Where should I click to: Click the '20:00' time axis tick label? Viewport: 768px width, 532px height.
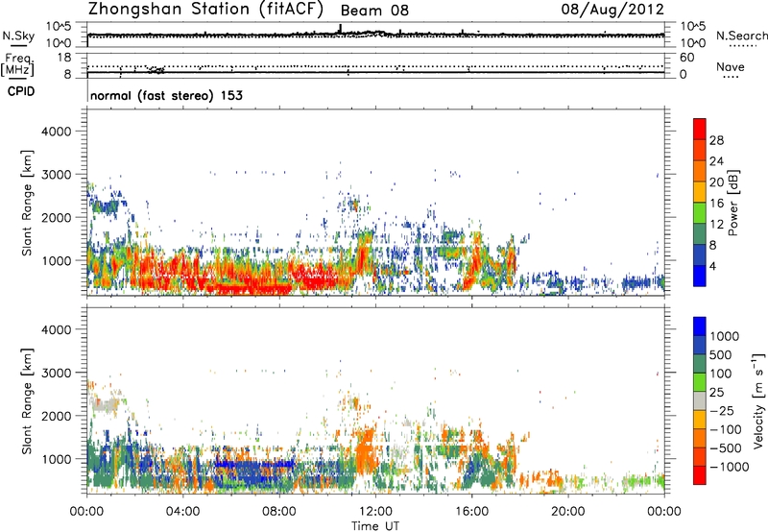(568, 512)
